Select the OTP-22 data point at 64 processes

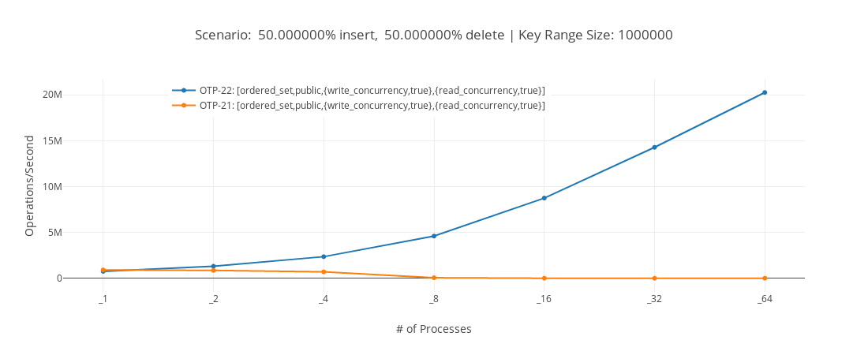765,92
